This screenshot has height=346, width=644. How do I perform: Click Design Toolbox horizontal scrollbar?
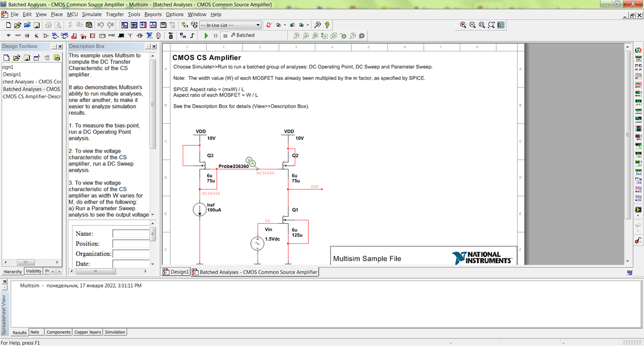pyautogui.click(x=26, y=263)
